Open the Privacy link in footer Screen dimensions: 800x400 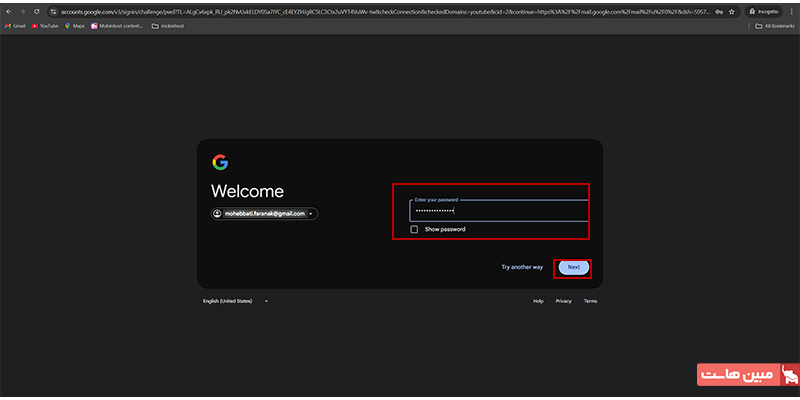pyautogui.click(x=564, y=302)
